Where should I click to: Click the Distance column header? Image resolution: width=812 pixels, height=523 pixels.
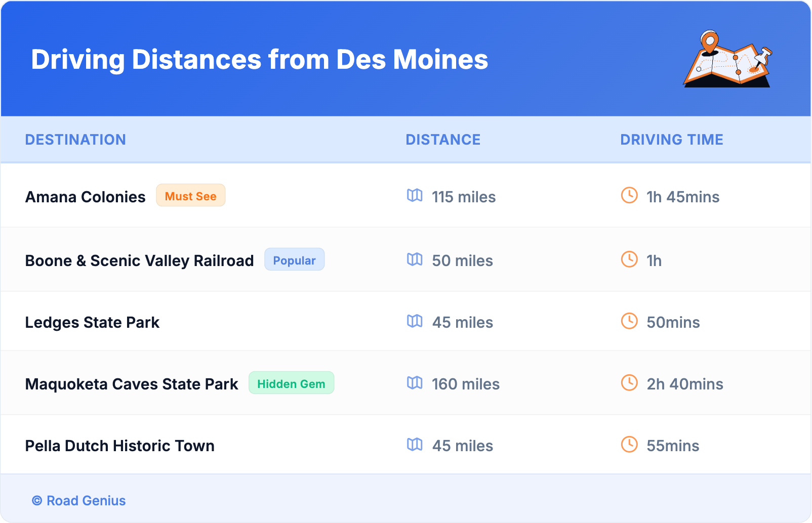click(x=443, y=140)
